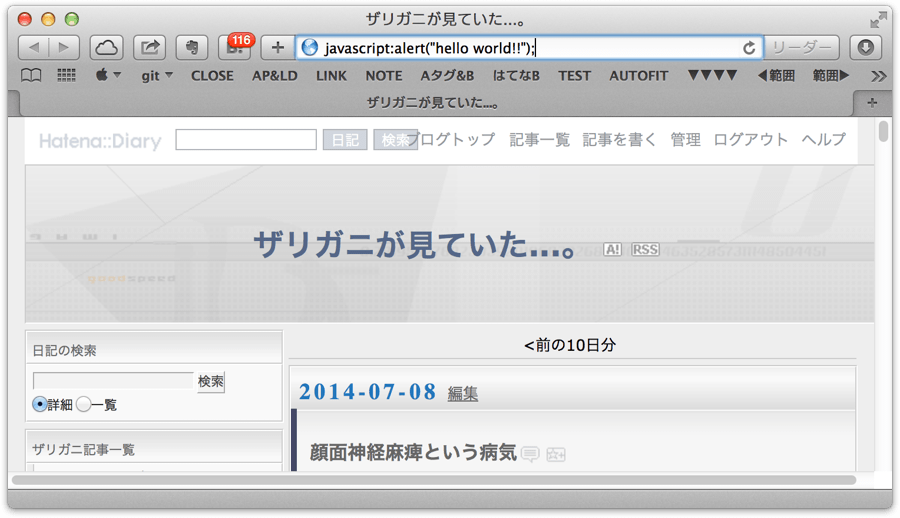The width and height of the screenshot is (900, 518).
Task: Show bookmarks via open-book icon
Action: [31, 75]
